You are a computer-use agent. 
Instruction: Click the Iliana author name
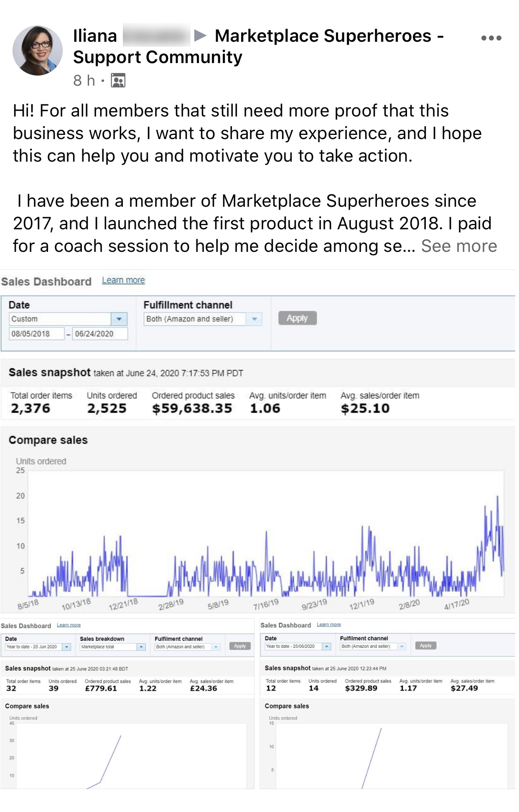[95, 36]
